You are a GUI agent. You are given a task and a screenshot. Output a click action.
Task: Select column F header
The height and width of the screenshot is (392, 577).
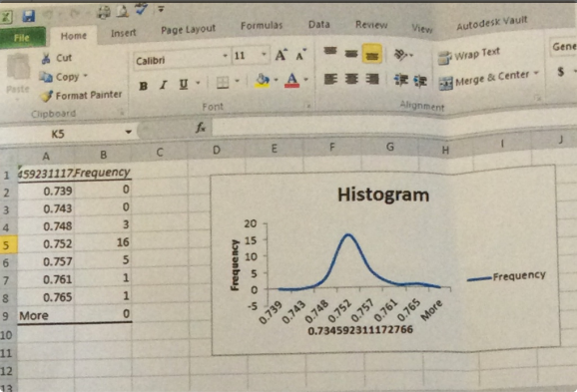[331, 148]
